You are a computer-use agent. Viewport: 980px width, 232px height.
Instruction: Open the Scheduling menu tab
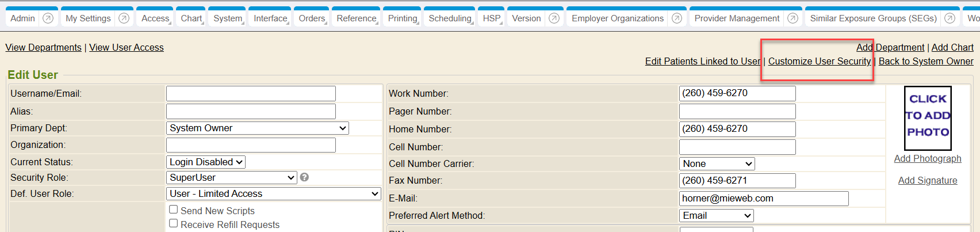[450, 18]
